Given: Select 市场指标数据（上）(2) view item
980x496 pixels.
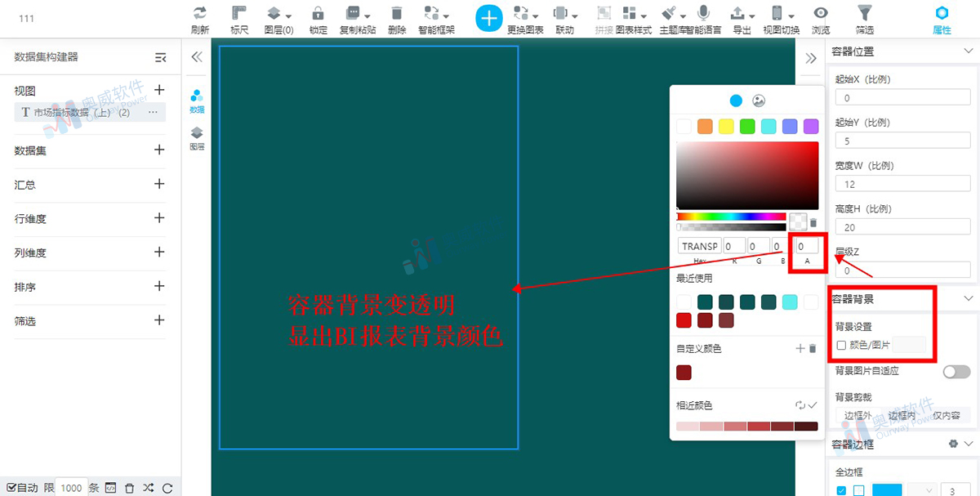Looking at the screenshot, I should [x=90, y=112].
